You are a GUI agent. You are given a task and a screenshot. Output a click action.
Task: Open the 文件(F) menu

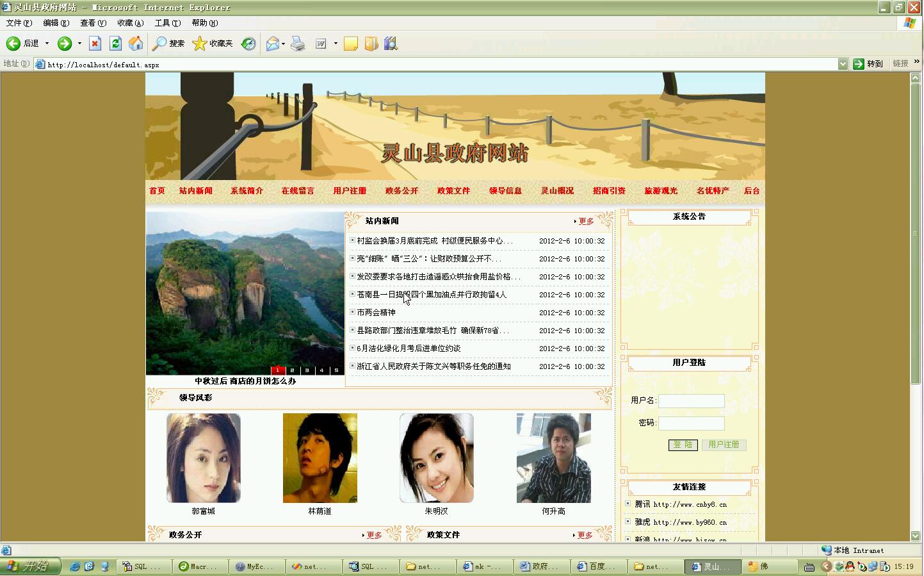[x=19, y=23]
